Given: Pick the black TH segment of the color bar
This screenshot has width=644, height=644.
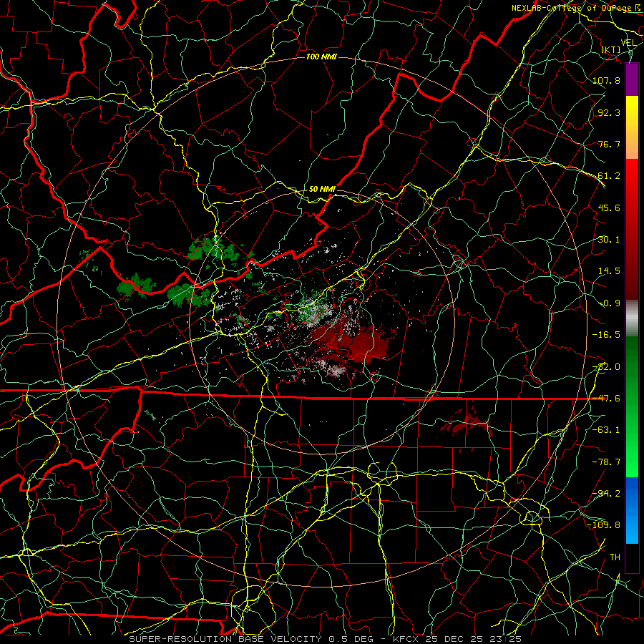Looking at the screenshot, I should point(632,558).
